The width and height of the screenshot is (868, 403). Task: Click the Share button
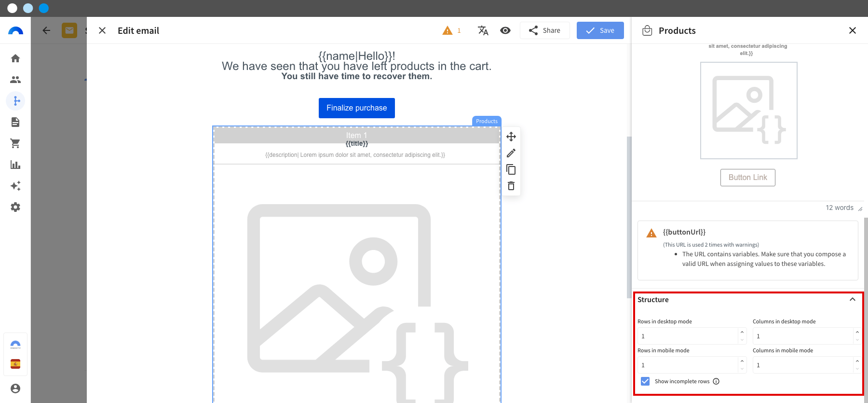click(544, 30)
